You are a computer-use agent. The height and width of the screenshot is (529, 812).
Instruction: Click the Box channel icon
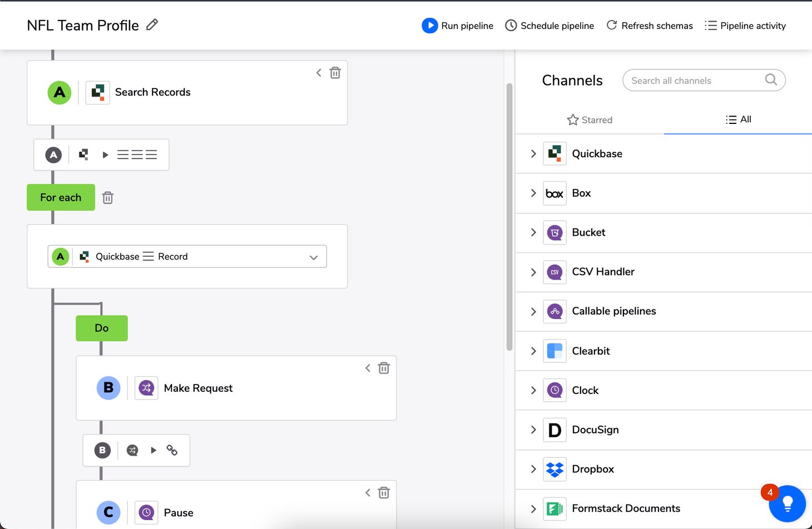pos(554,193)
